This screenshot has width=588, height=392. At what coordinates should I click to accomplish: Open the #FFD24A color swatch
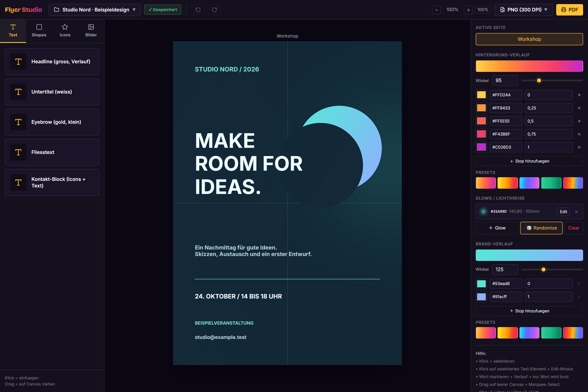click(481, 95)
